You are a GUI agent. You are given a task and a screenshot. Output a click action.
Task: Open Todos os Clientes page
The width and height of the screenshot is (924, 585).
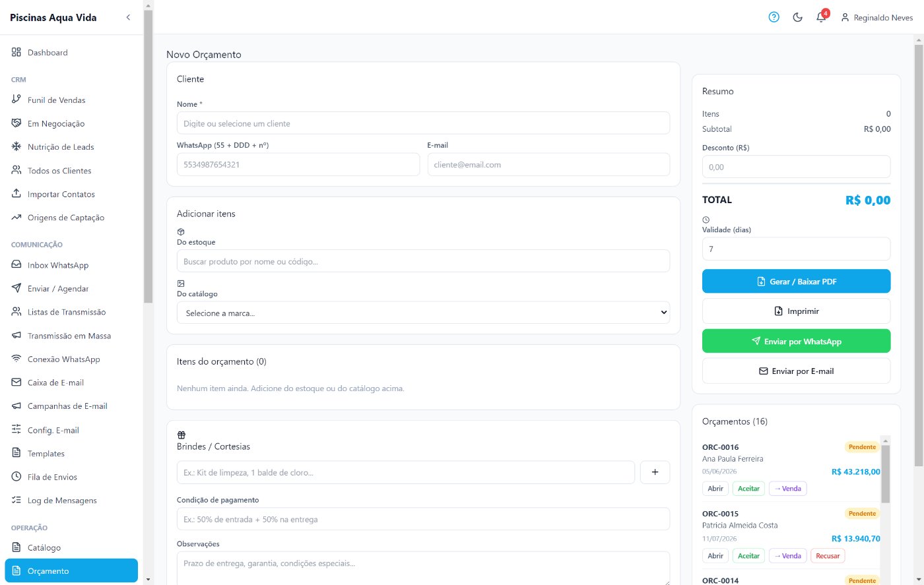[71, 170]
